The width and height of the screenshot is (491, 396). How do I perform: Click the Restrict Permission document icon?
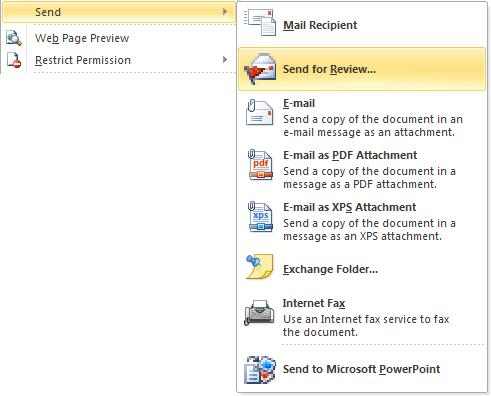click(x=14, y=60)
